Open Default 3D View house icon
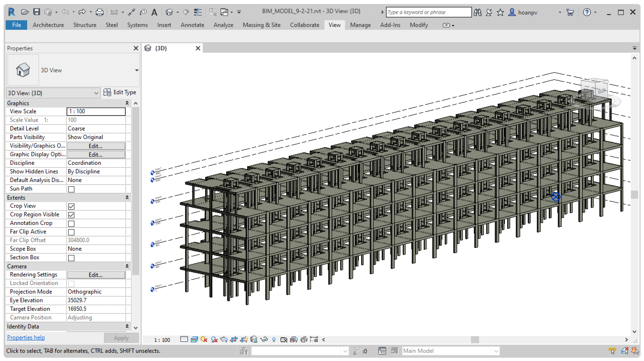644x361 pixels. pos(169,12)
